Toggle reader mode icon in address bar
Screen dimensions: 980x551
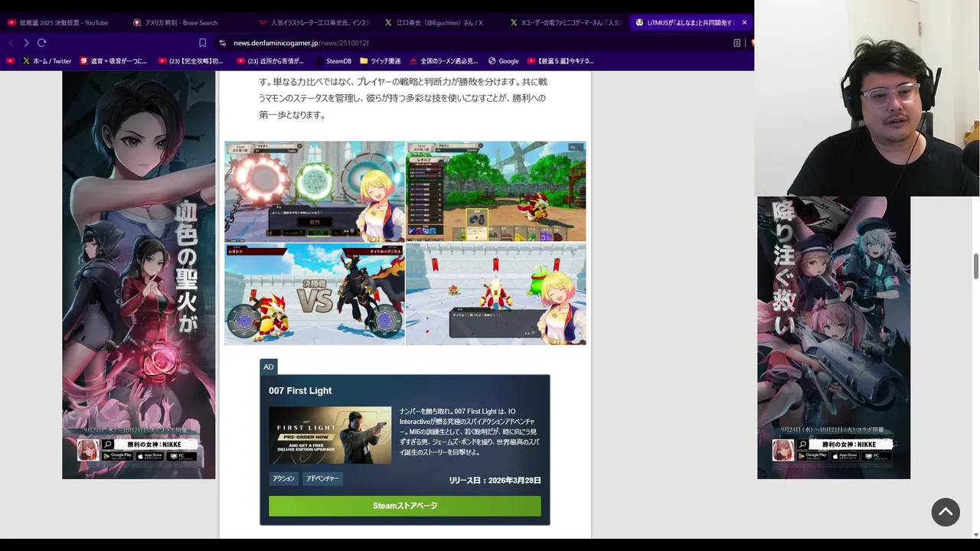737,43
